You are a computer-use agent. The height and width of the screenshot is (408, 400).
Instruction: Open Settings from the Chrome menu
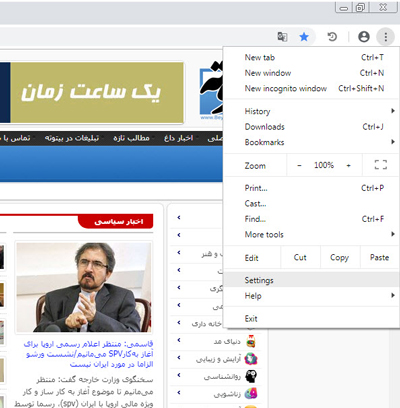tap(311, 280)
